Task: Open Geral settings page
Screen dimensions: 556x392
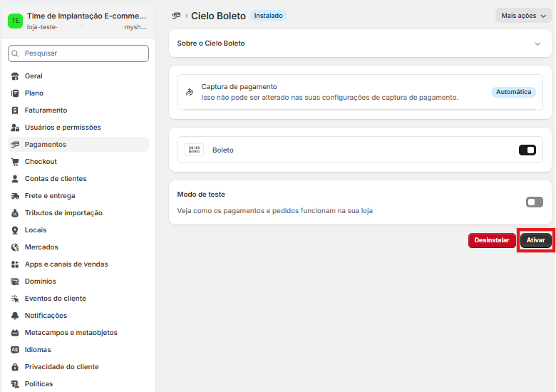Action: 78,76
